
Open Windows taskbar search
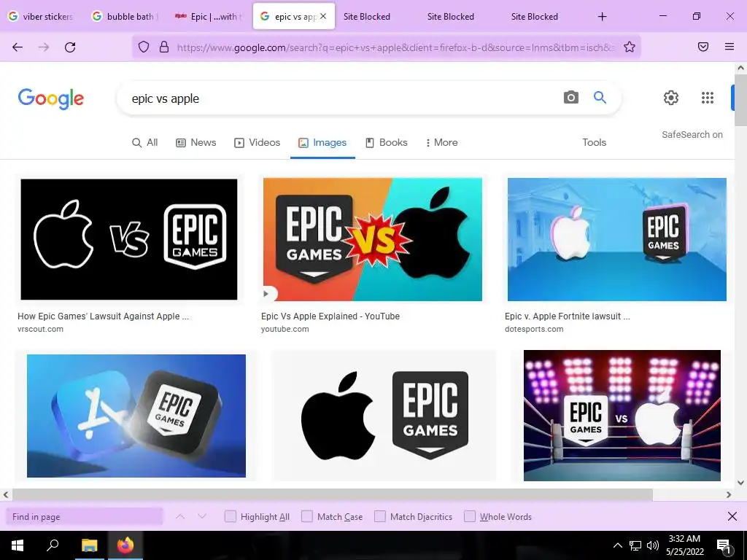click(53, 545)
